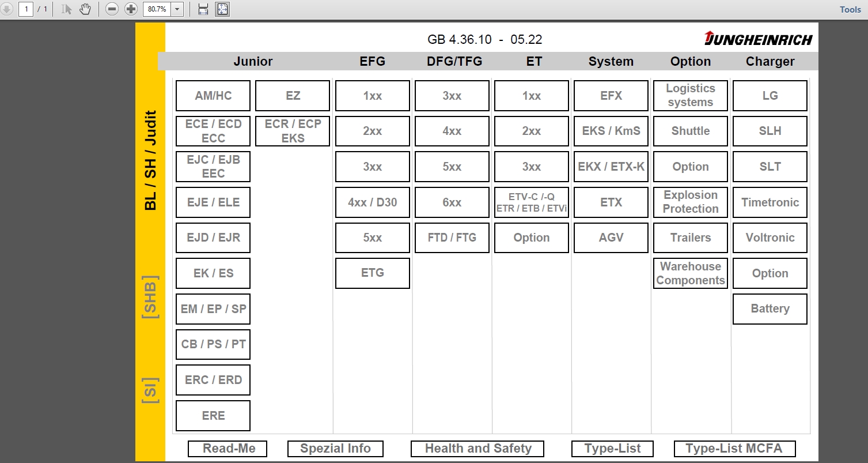
Task: Enable scrolling page display mode icon
Action: (203, 9)
